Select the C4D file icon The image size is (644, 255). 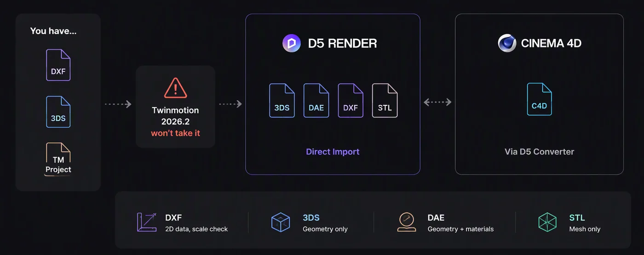(x=540, y=99)
